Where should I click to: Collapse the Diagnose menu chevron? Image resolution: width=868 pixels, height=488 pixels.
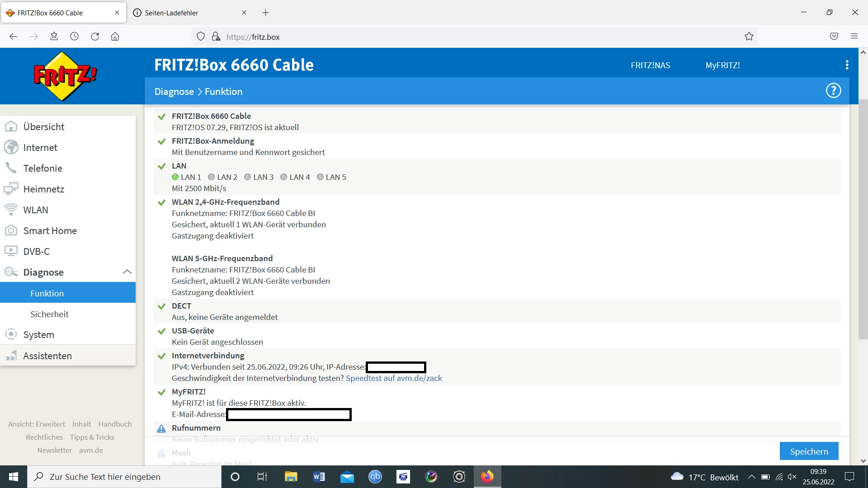click(127, 272)
